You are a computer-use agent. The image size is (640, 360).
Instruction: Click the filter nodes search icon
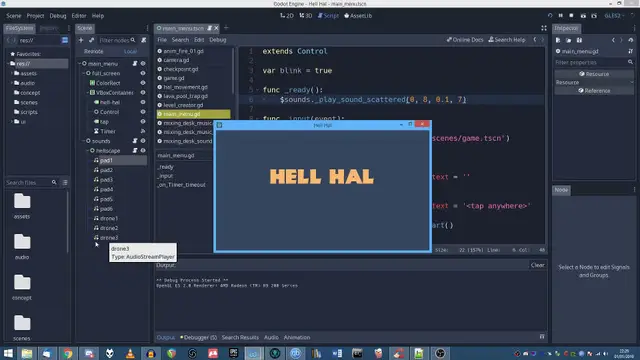click(133, 40)
